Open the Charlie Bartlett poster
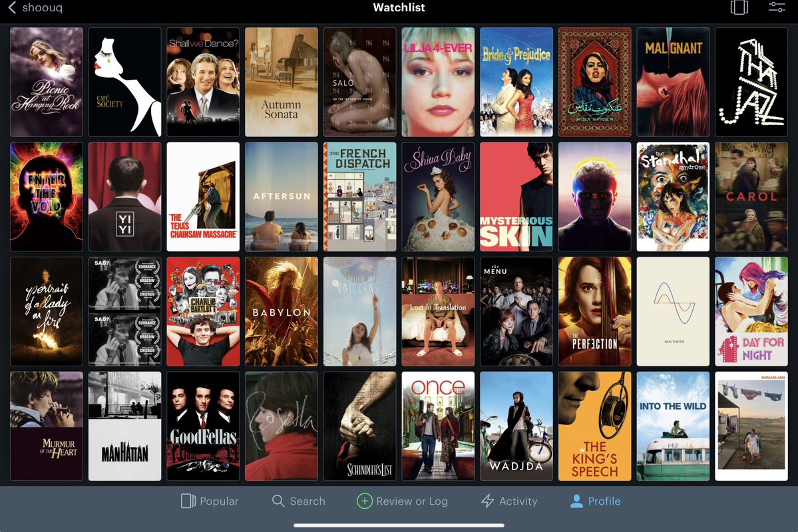Image resolution: width=798 pixels, height=532 pixels. 203,311
